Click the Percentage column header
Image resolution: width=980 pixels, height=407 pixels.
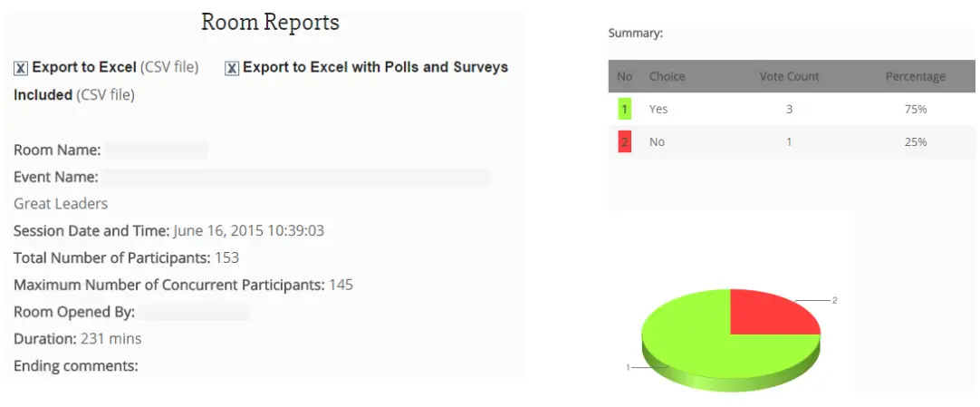click(915, 77)
